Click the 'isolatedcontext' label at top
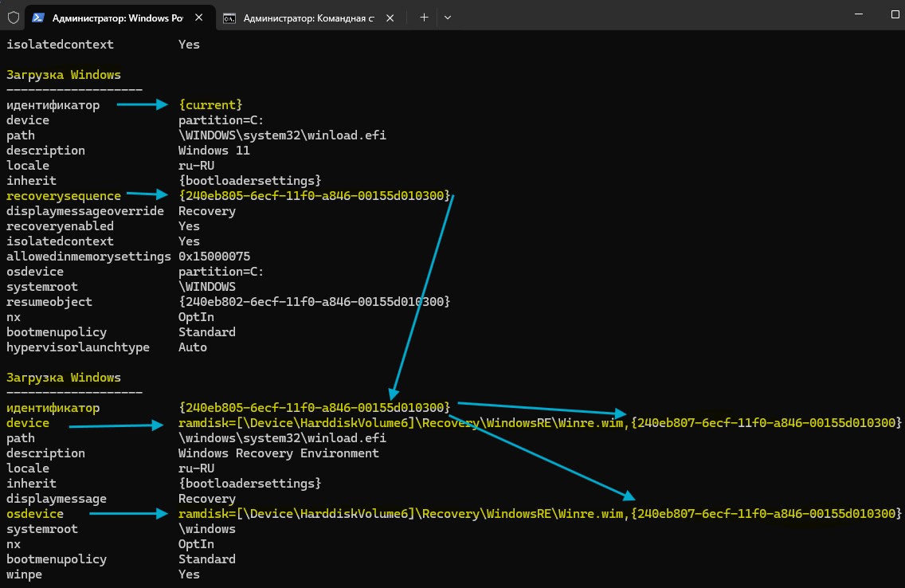This screenshot has width=905, height=588. (60, 45)
